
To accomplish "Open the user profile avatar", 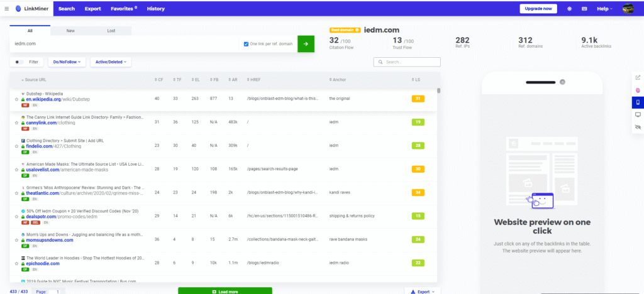I will pos(628,9).
